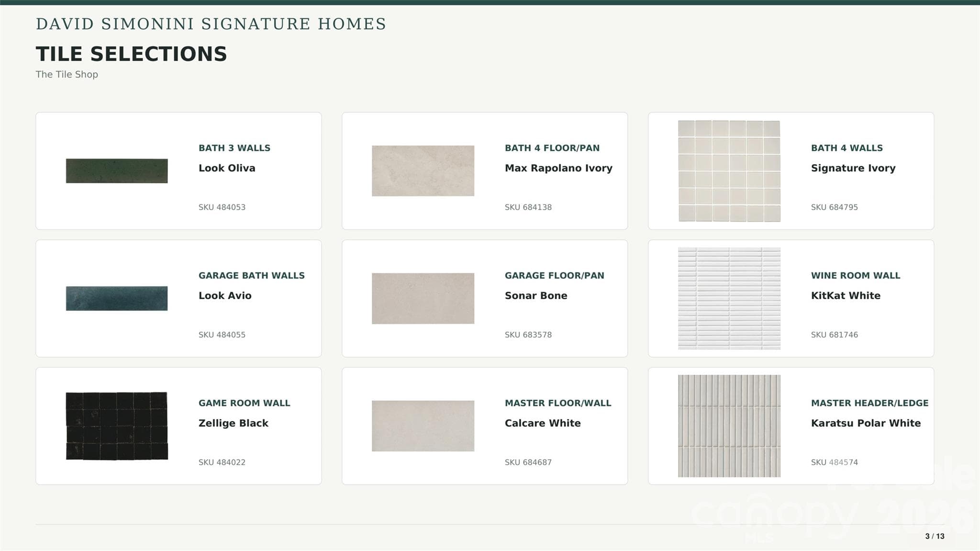Click SKU 684795 text
980x551 pixels.
click(x=835, y=207)
